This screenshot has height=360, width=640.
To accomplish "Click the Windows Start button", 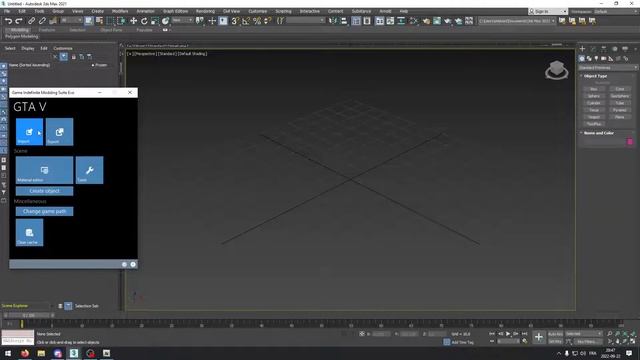I will 8,353.
